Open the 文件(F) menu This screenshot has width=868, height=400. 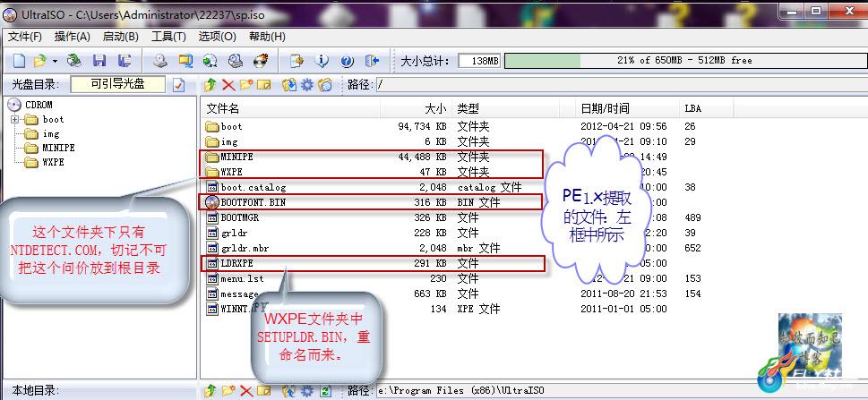coord(25,37)
